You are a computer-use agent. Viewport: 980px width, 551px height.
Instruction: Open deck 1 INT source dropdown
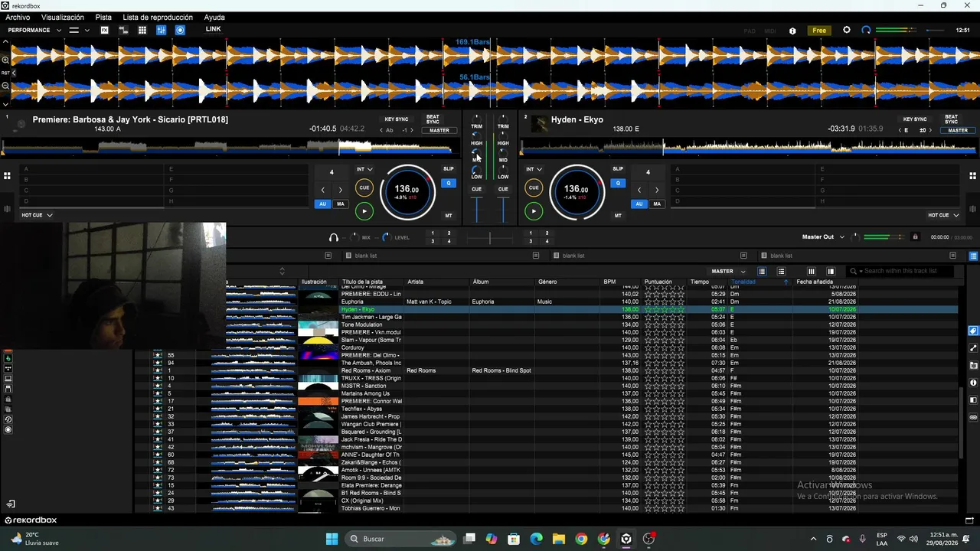tap(364, 169)
